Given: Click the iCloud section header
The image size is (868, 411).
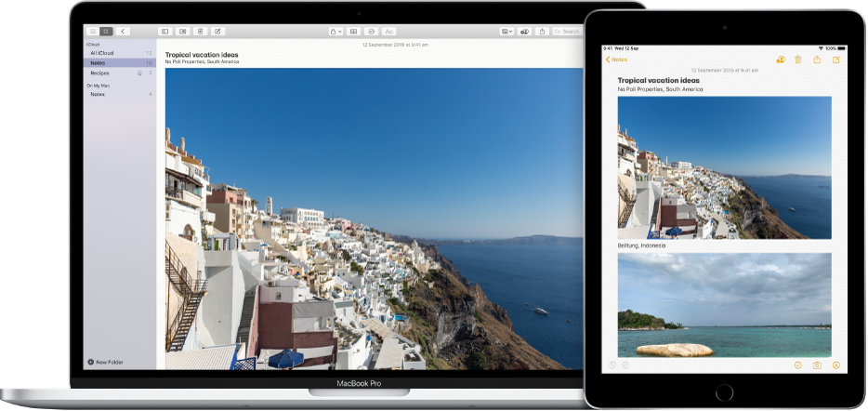Looking at the screenshot, I should pyautogui.click(x=92, y=45).
